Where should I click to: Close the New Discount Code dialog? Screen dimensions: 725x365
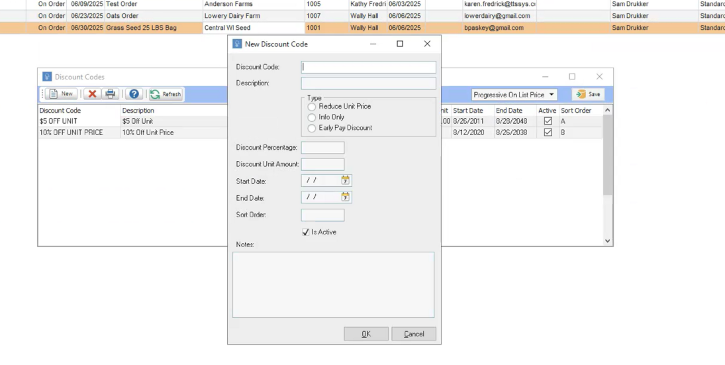tap(427, 44)
